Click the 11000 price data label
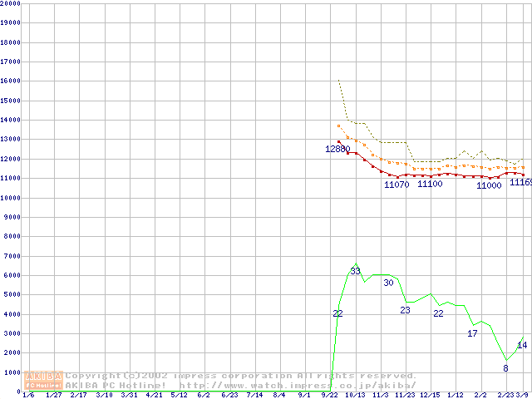532x399 pixels. (x=489, y=185)
